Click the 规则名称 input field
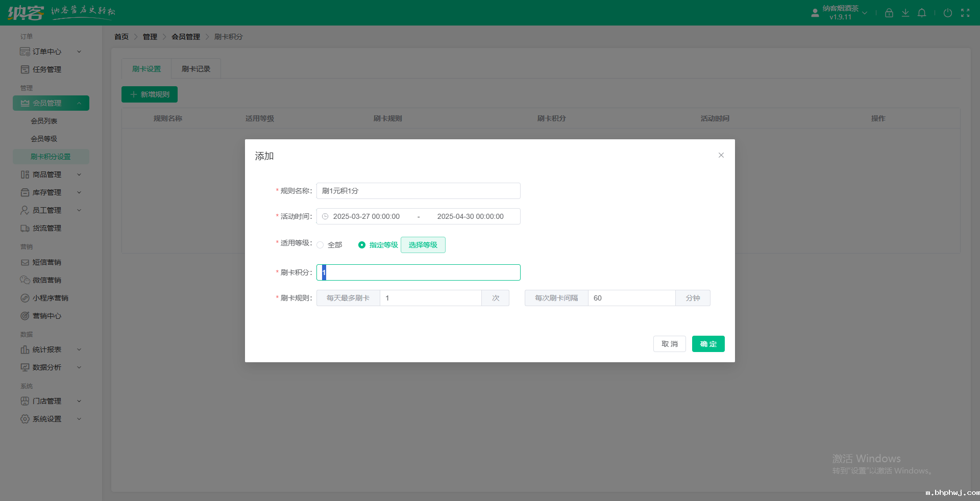This screenshot has height=501, width=980. coord(419,191)
